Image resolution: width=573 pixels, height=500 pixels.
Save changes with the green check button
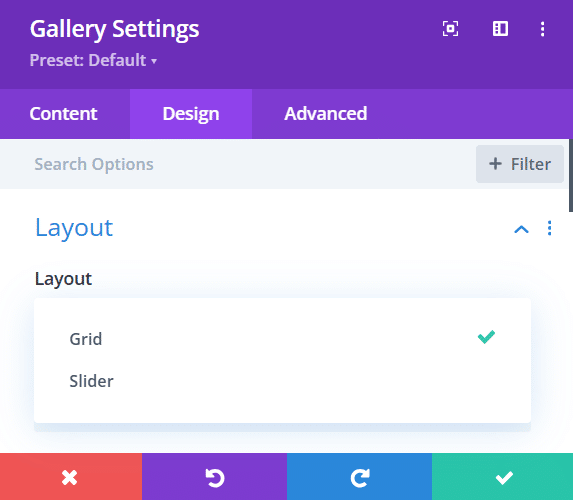[x=502, y=477]
